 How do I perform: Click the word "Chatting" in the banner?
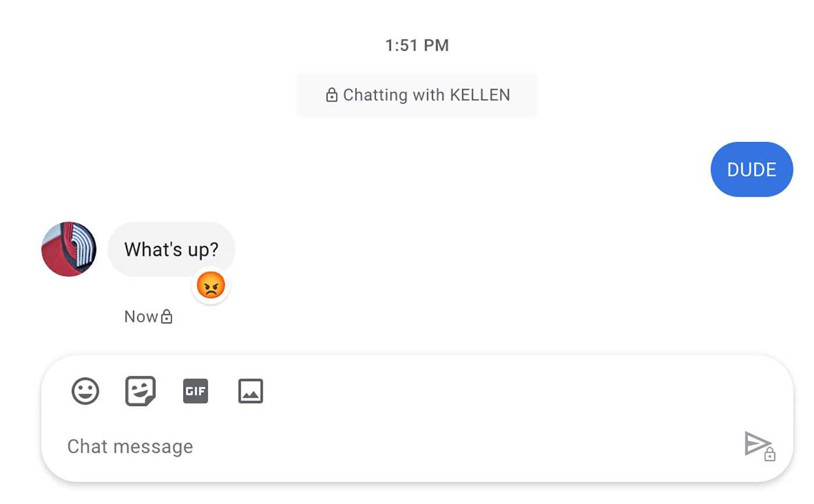376,95
